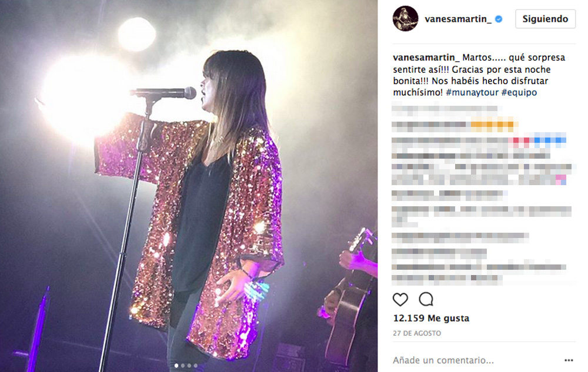This screenshot has width=588, height=372.
Task: Toggle the Siguiendo follow button
Action: (545, 19)
